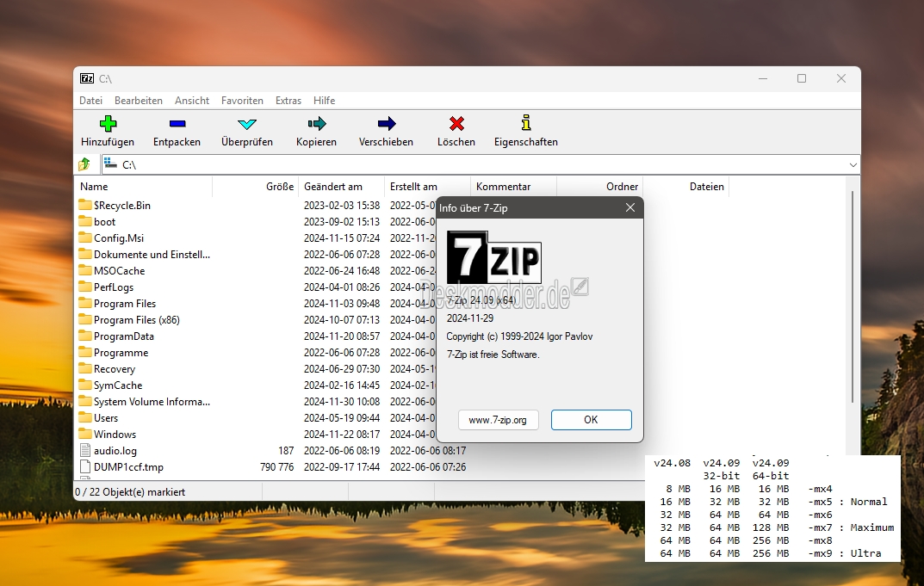Sort files by the Name column header
The image size is (924, 586).
(x=145, y=187)
